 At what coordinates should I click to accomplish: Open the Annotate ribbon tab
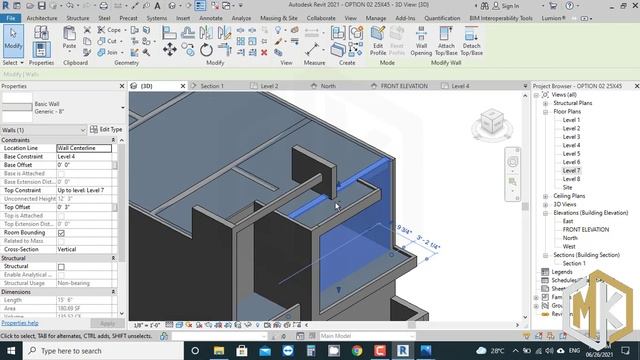(211, 18)
